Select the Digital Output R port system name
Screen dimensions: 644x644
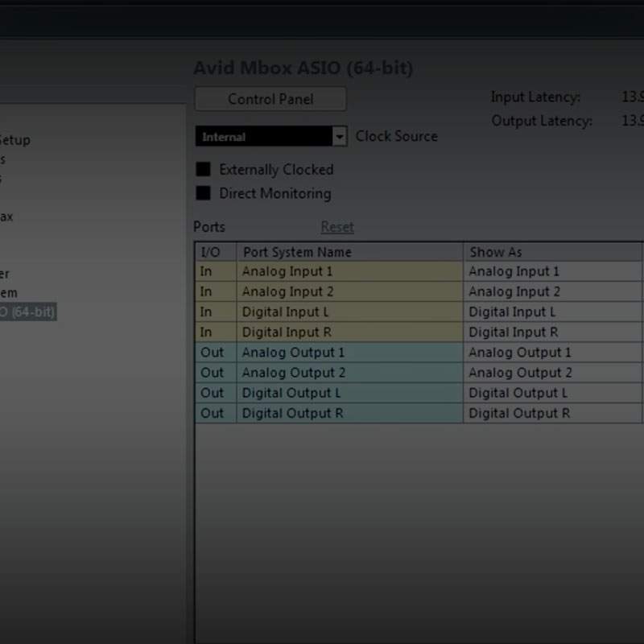tap(350, 413)
